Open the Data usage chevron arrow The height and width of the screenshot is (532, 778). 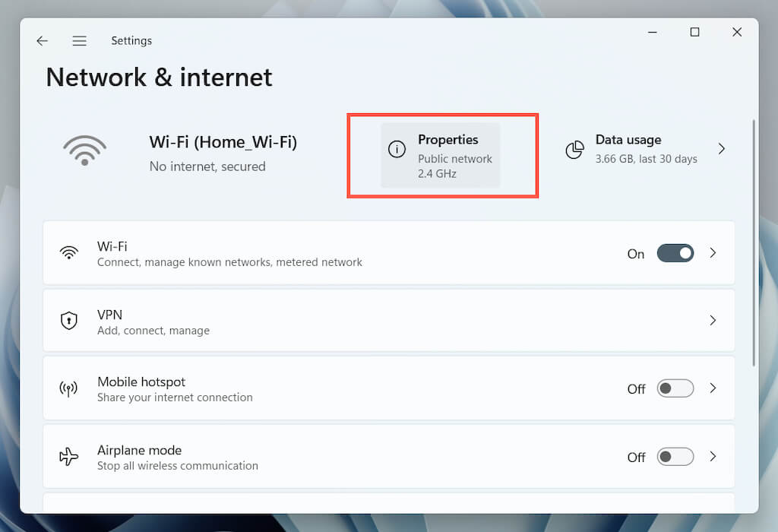coord(722,149)
